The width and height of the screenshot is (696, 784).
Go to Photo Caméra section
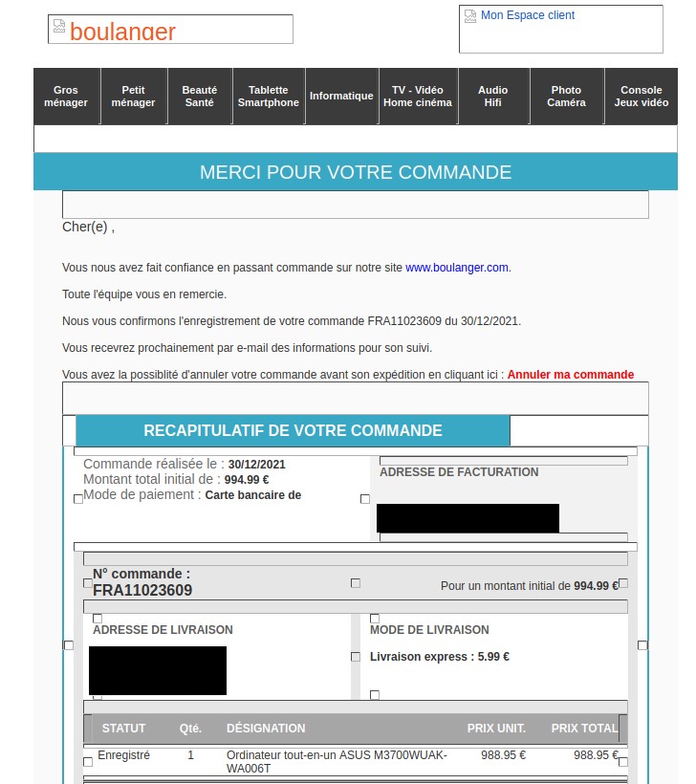(x=567, y=96)
